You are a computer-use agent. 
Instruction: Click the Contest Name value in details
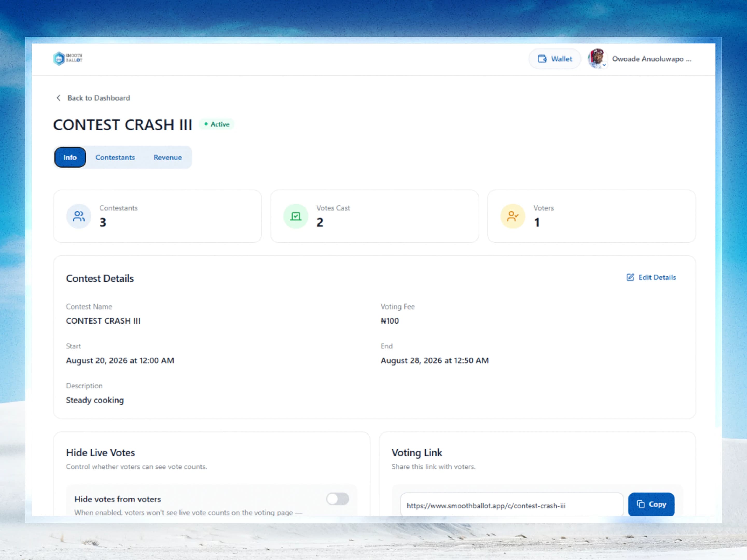[x=103, y=321]
